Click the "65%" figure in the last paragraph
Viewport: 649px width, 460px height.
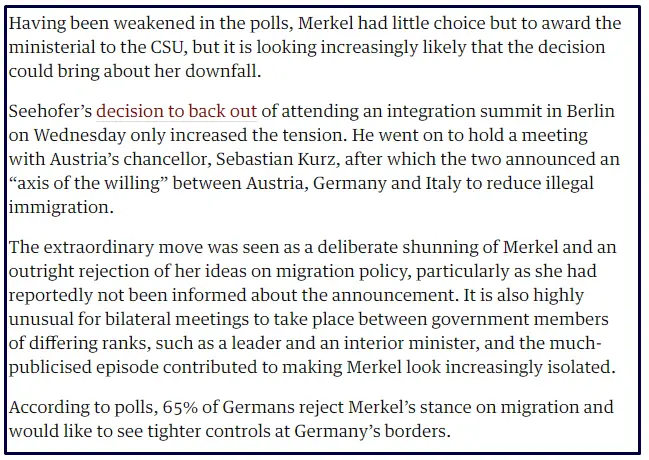tap(166, 407)
